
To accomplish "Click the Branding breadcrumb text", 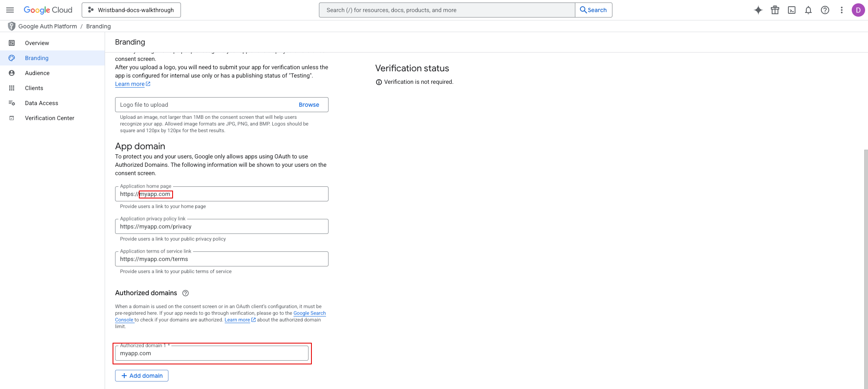I will coord(98,26).
